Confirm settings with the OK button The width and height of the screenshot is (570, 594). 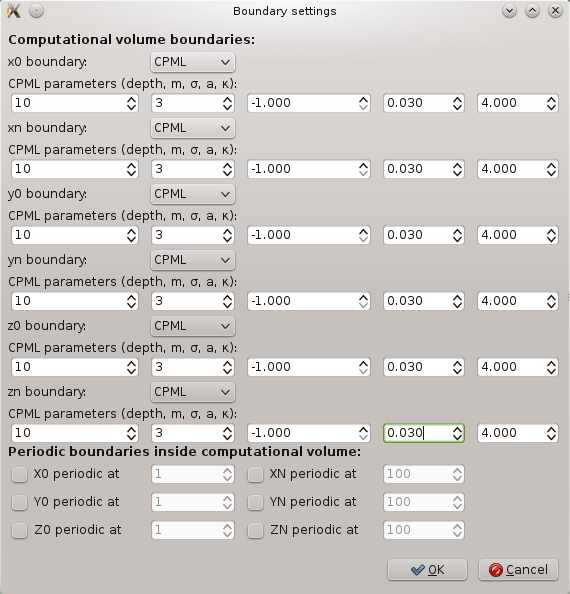tap(427, 570)
